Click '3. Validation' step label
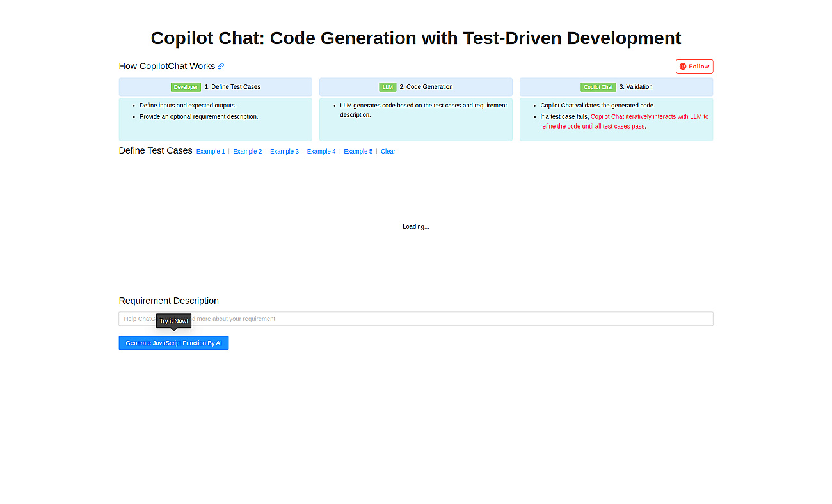This screenshot has width=832, height=504. click(636, 87)
